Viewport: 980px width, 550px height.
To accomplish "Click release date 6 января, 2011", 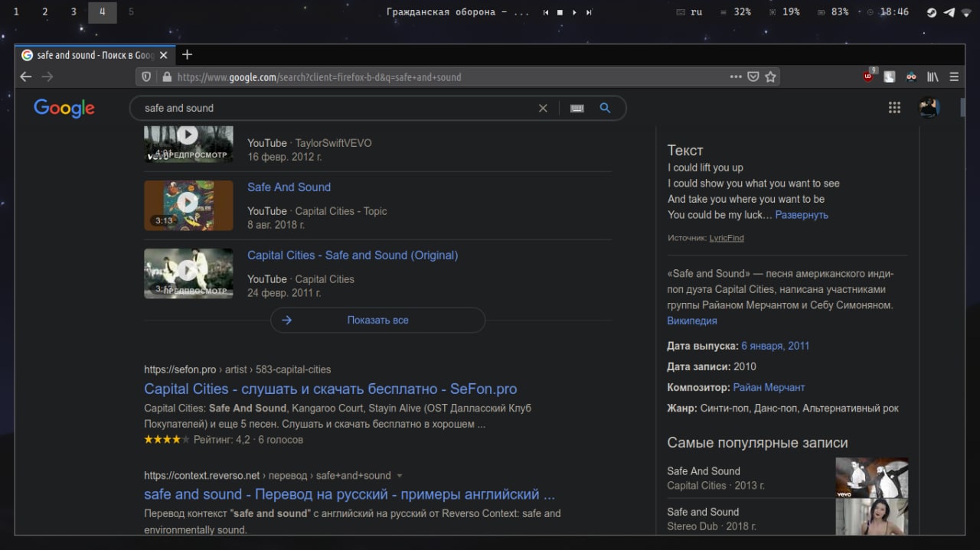I will (x=775, y=346).
